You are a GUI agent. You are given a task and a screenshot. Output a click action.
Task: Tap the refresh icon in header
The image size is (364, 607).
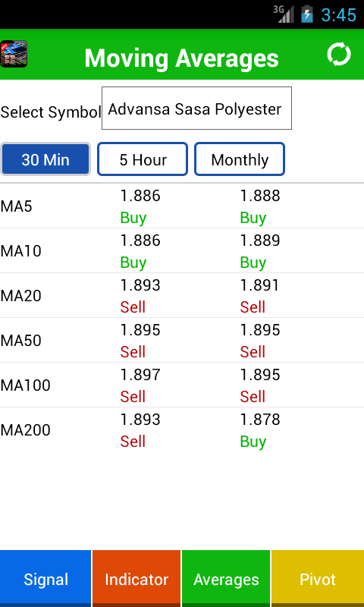(339, 55)
